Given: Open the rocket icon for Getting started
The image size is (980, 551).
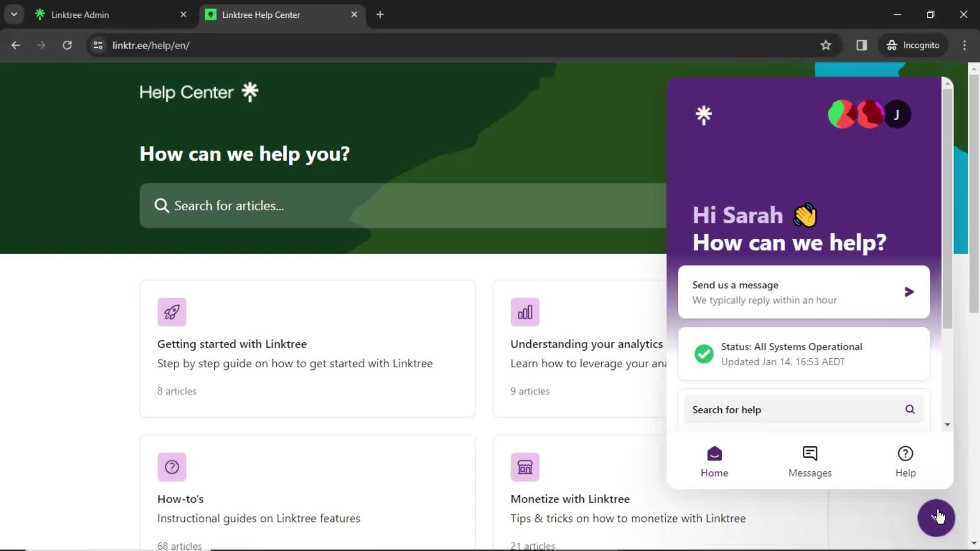Looking at the screenshot, I should pos(172,312).
